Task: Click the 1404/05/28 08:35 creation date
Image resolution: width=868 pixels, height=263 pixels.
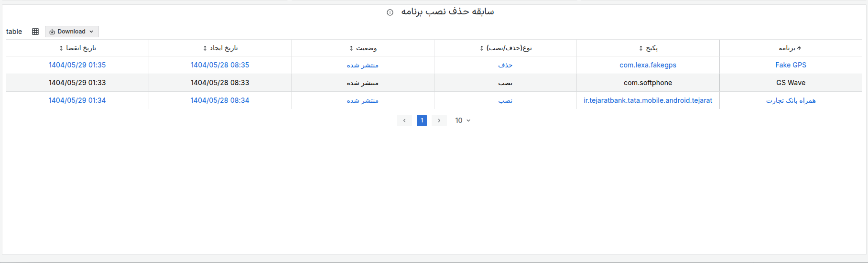Action: 220,65
